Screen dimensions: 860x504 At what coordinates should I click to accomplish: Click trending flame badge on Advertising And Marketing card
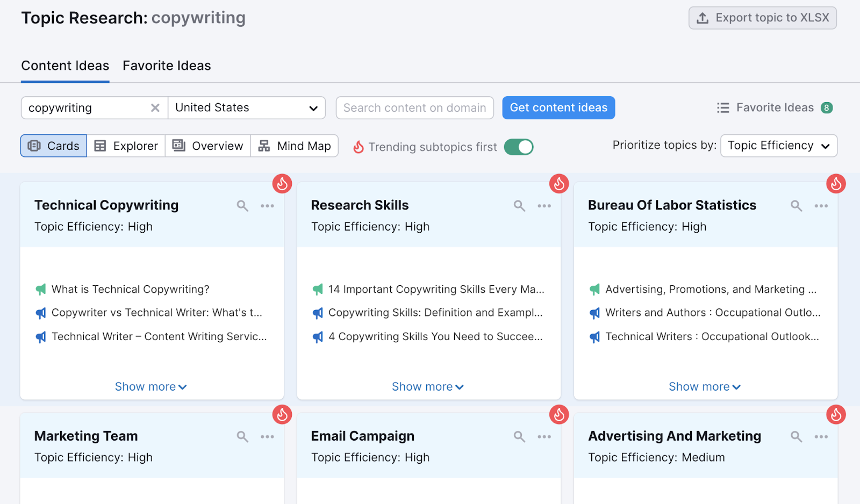[x=836, y=414]
